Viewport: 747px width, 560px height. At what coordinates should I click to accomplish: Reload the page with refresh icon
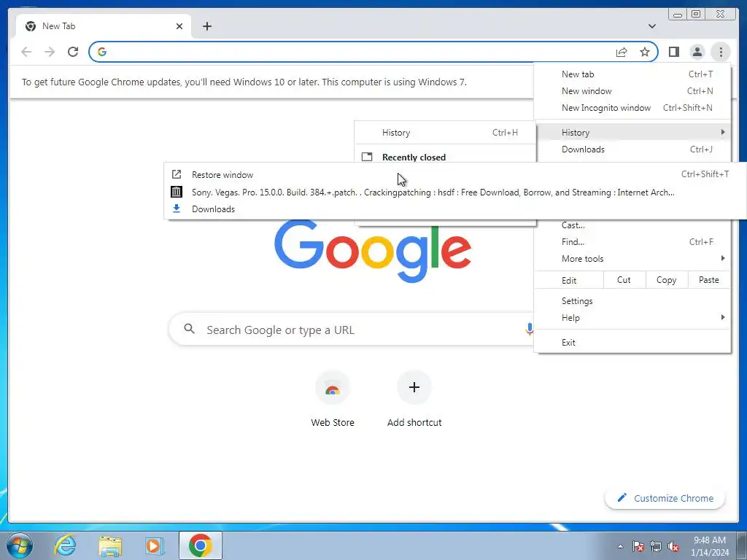tap(73, 52)
